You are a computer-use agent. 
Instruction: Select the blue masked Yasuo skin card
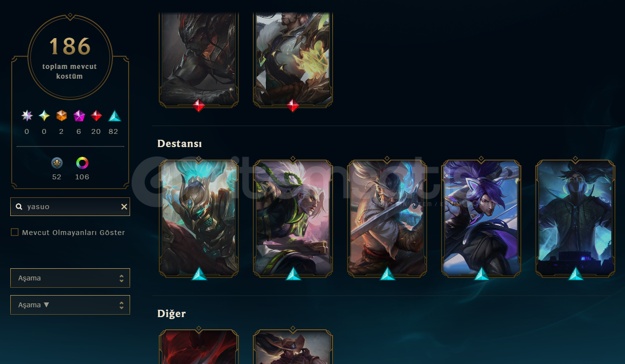pos(575,218)
